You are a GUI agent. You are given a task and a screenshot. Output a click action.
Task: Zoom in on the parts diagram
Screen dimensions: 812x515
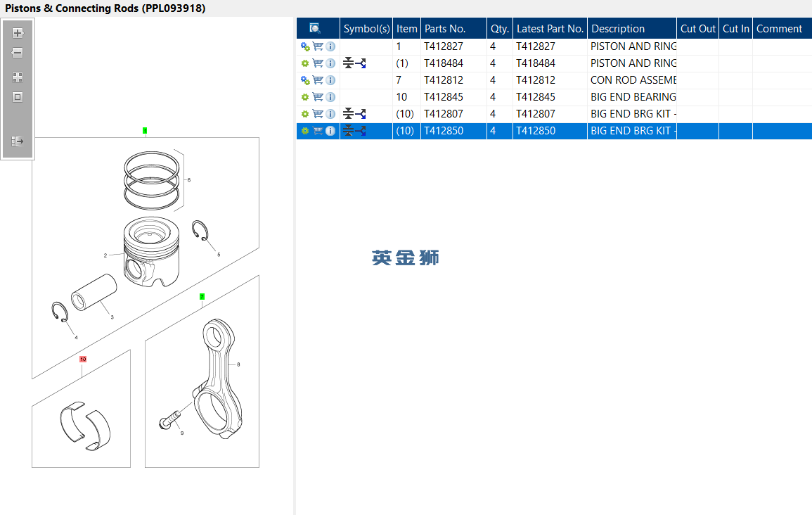18,33
